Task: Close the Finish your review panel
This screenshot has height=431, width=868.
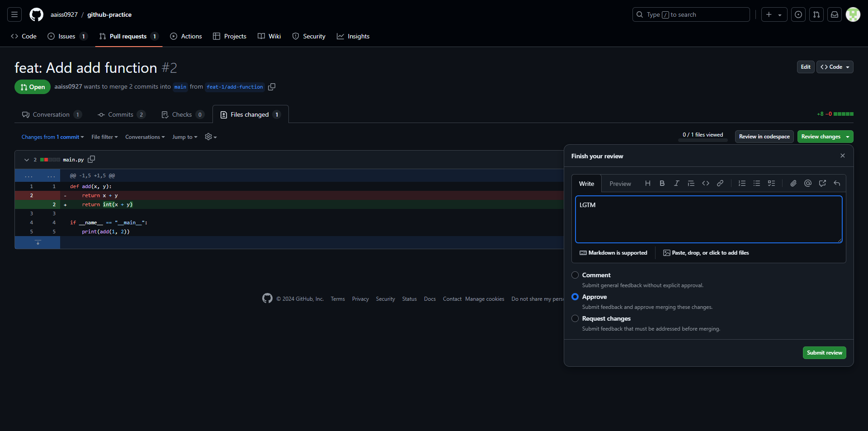Action: coord(843,156)
